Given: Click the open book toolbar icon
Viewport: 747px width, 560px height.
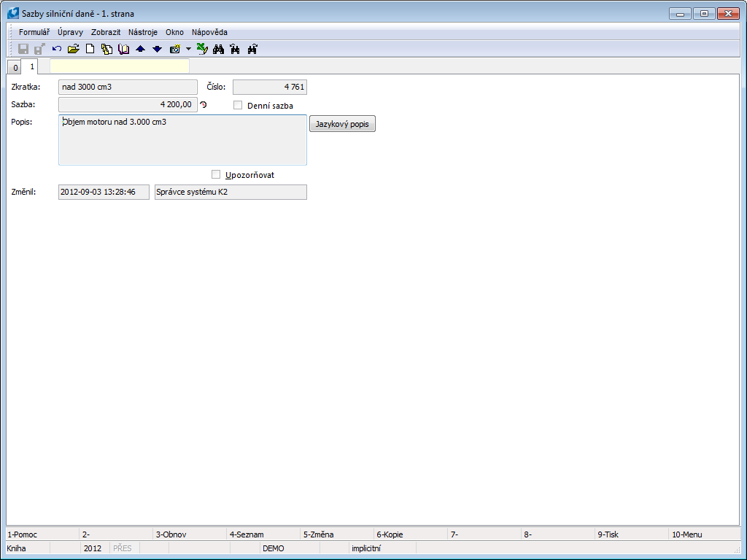Looking at the screenshot, I should tap(123, 49).
